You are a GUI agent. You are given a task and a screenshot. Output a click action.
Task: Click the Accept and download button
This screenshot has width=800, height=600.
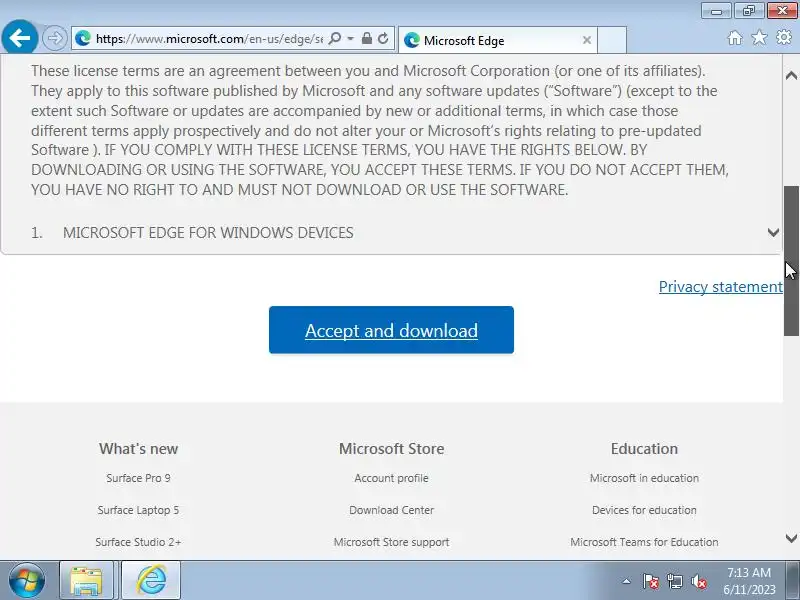click(x=391, y=330)
